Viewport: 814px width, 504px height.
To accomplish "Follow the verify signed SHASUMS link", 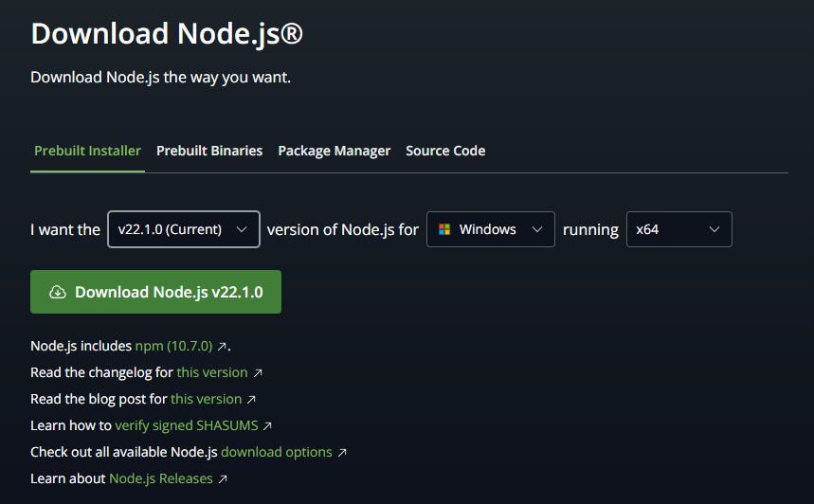I will 187,425.
